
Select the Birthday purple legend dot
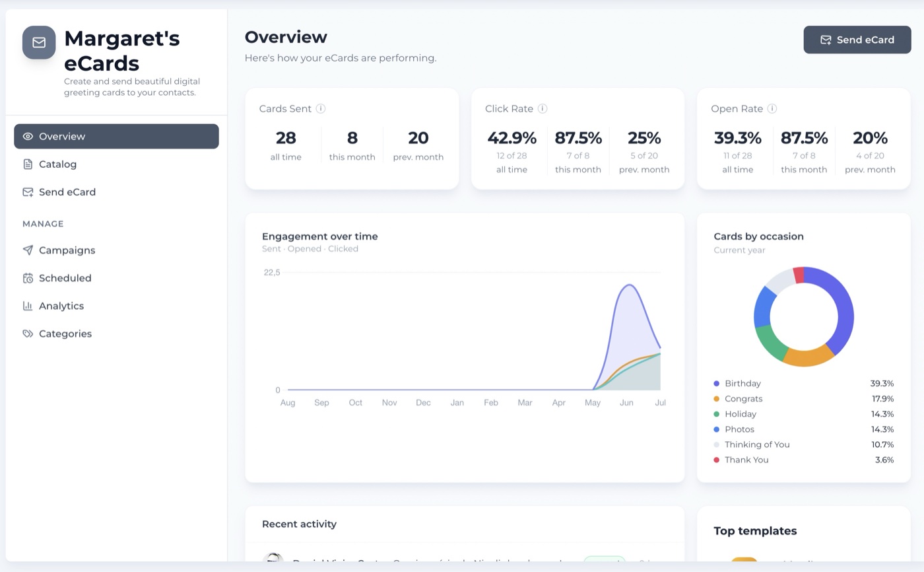tap(716, 383)
